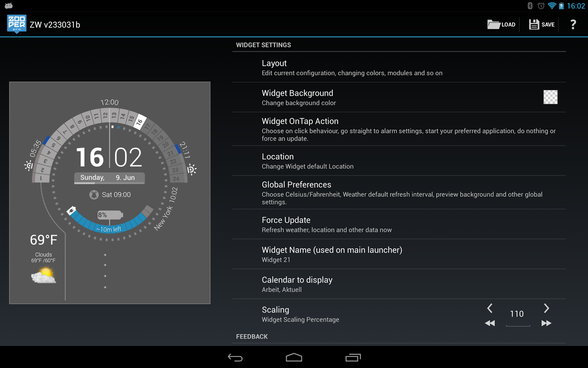Edit the Widget Name entry
Viewport: 588px width, 368px height.
[x=367, y=254]
